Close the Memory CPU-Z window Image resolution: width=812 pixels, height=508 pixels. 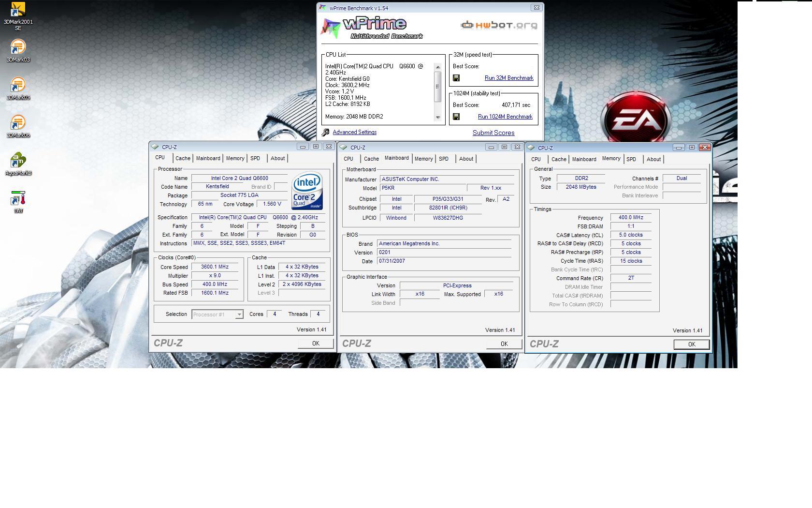click(705, 148)
